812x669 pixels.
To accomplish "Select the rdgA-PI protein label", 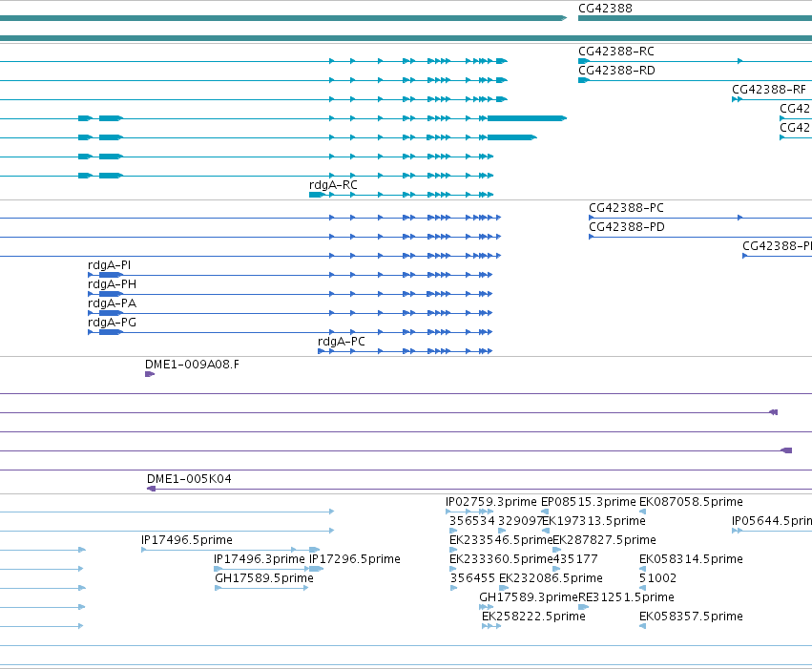I will (110, 265).
